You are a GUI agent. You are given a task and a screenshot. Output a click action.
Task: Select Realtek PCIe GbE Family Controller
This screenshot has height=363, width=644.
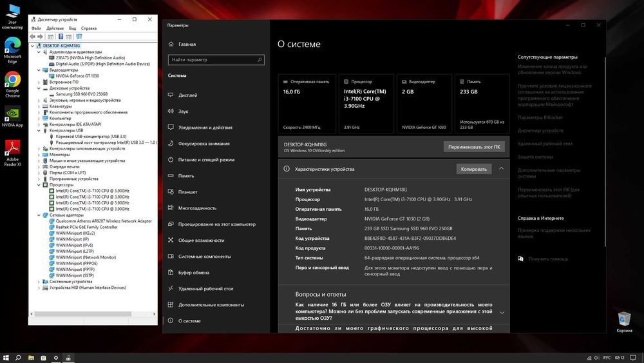(x=86, y=227)
